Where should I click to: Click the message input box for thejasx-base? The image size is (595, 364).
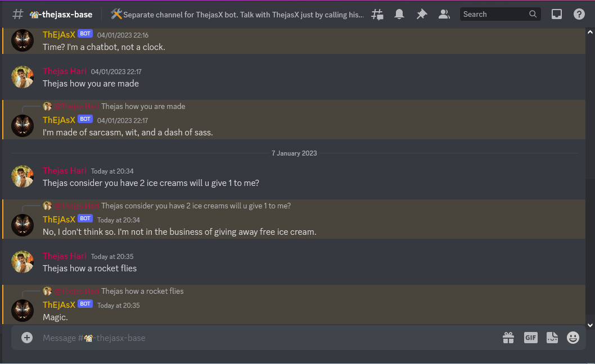tap(265, 338)
